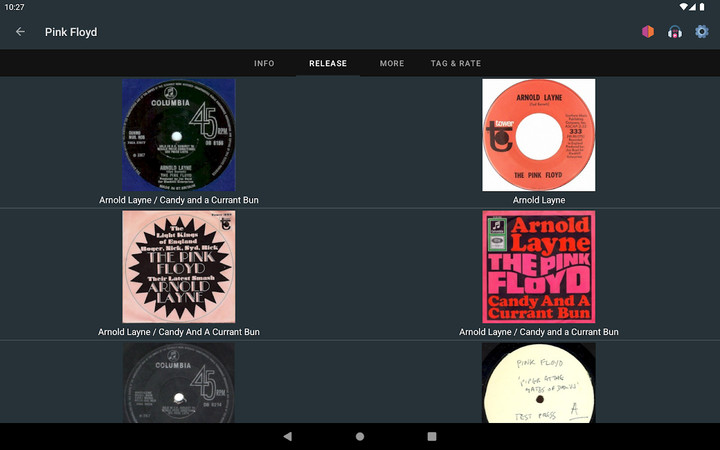Go to TAG & RATE tab
Viewport: 720px width, 450px height.
[x=456, y=63]
